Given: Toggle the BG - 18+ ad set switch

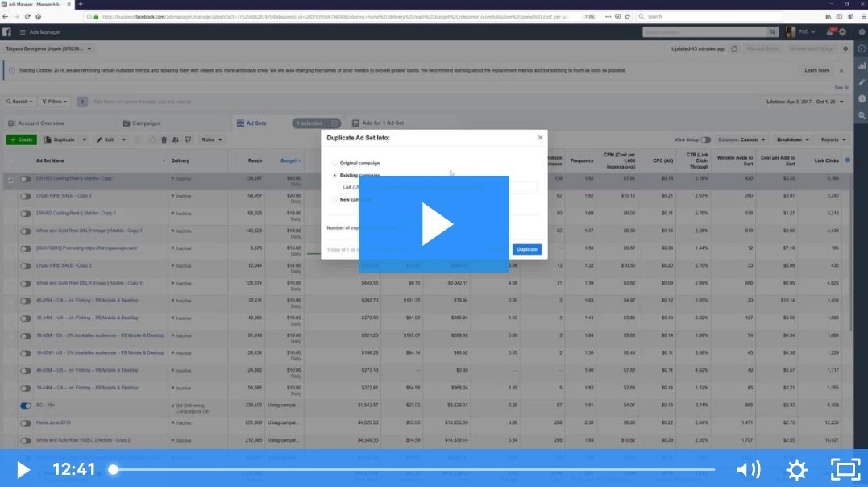Looking at the screenshot, I should pos(26,406).
